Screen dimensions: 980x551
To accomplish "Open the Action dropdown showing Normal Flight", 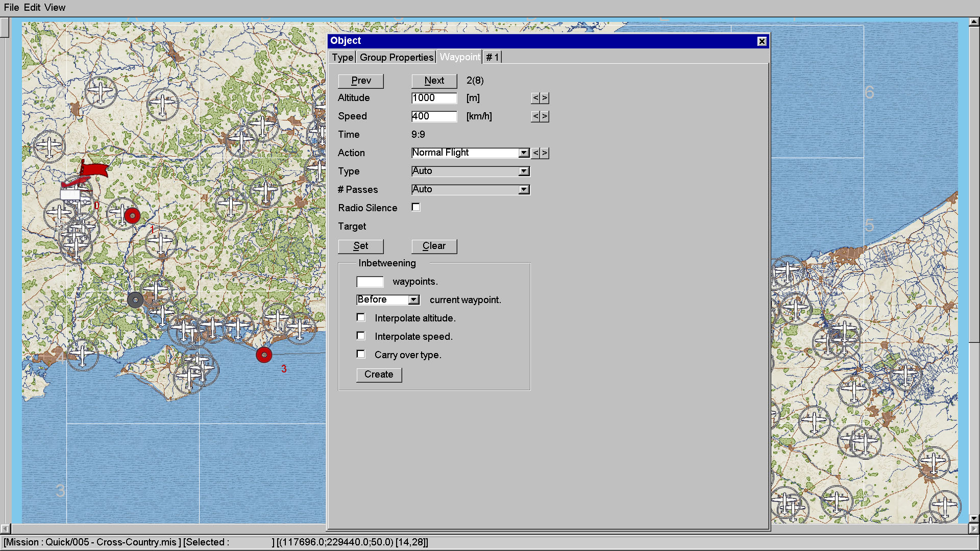I will coord(524,153).
